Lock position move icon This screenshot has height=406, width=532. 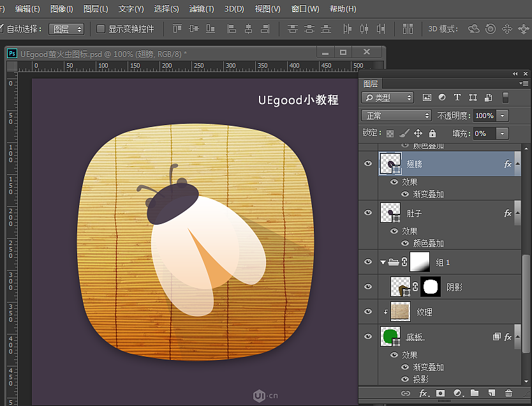418,133
